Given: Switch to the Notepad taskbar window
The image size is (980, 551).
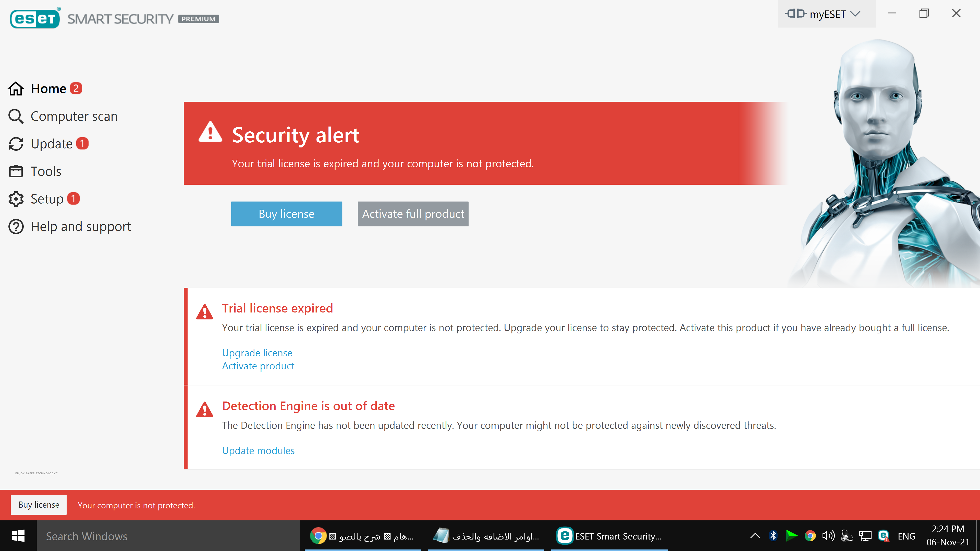Looking at the screenshot, I should [486, 536].
